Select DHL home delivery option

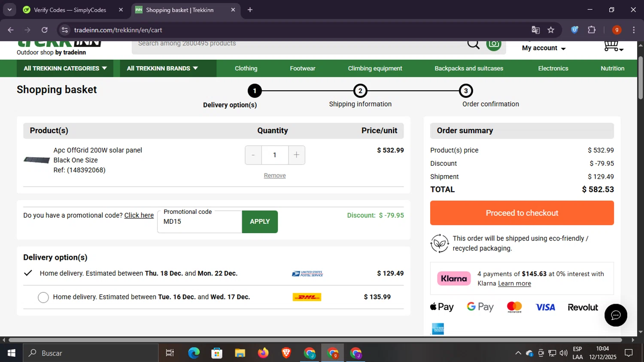point(43,297)
